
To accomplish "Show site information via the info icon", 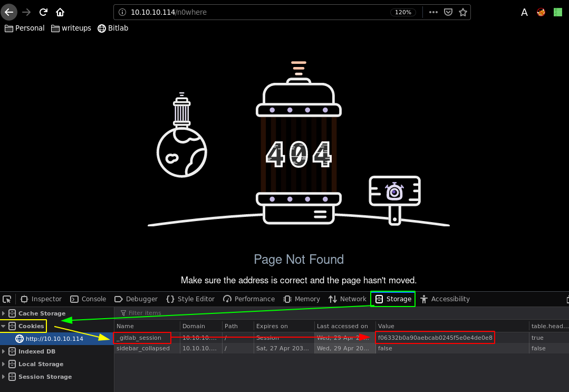I will point(122,12).
